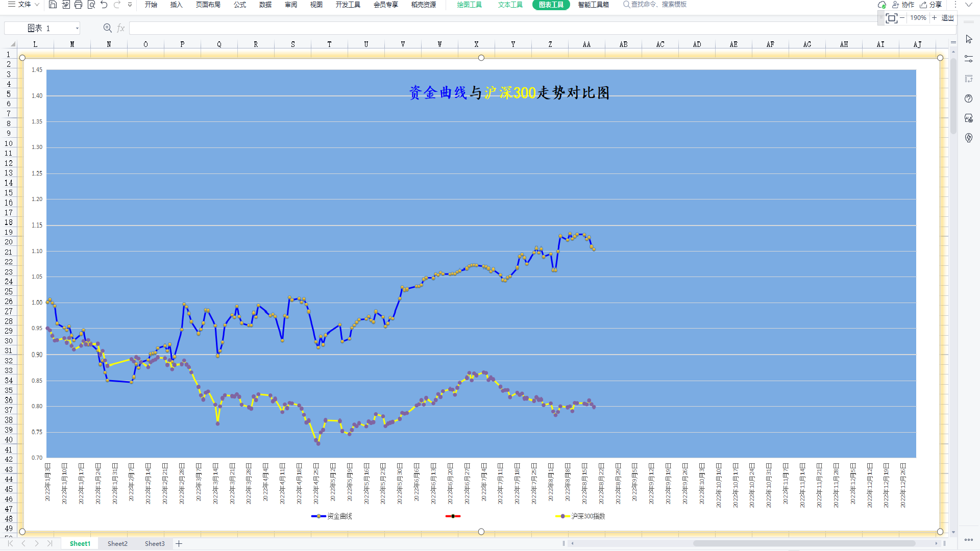
Task: Add a new sheet with plus button
Action: (179, 544)
